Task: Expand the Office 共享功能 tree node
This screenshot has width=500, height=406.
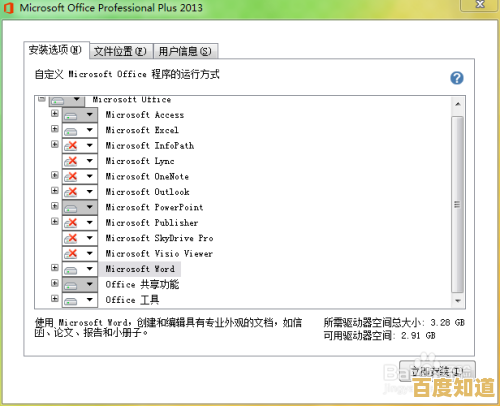Action: click(55, 283)
